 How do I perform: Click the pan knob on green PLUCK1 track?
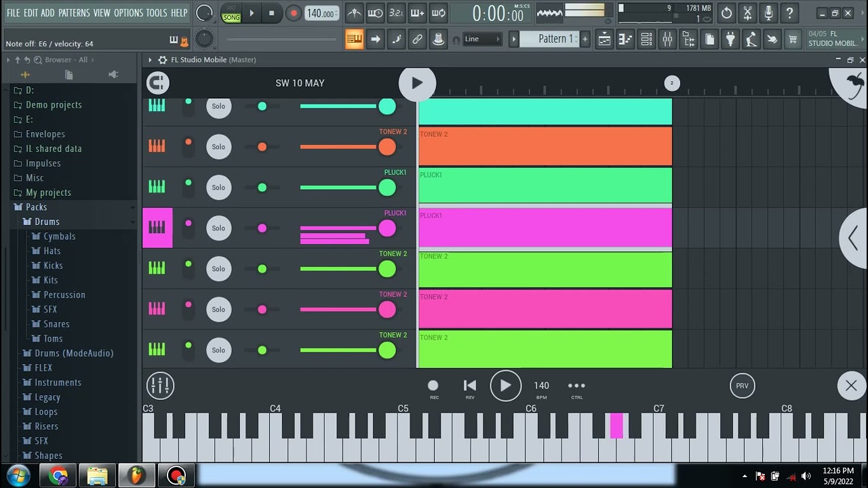point(262,187)
